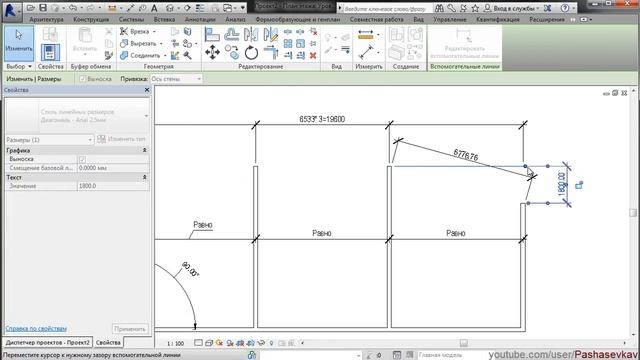The width and height of the screenshot is (640, 360).
Task: Click the Array tool icon
Action: pos(288,43)
